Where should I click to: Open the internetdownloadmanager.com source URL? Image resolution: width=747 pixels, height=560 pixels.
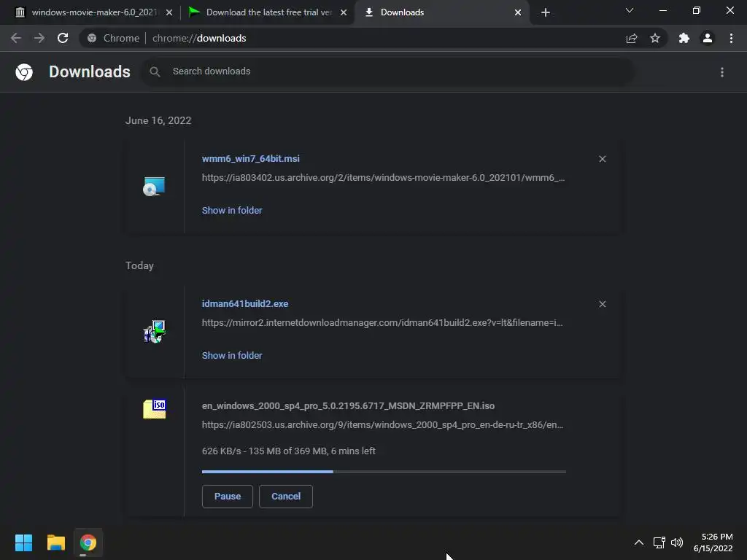click(382, 323)
